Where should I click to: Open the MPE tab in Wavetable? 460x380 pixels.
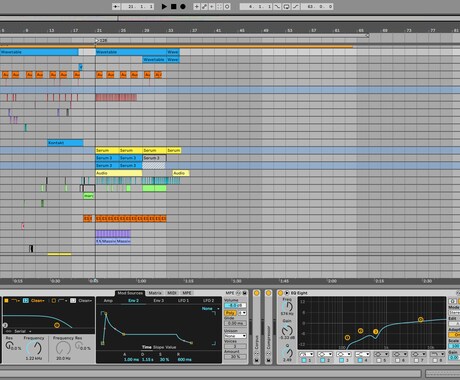pos(187,293)
